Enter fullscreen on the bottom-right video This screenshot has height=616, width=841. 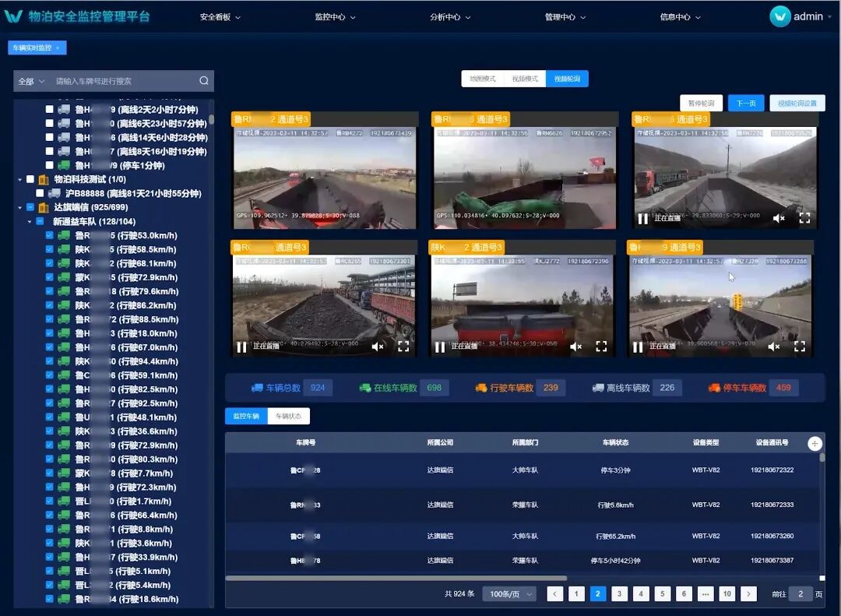[x=800, y=347]
